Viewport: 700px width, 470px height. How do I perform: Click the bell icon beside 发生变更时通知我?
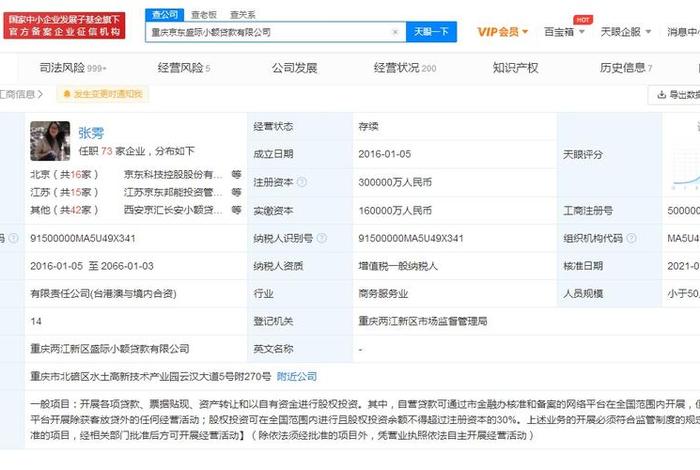point(67,94)
